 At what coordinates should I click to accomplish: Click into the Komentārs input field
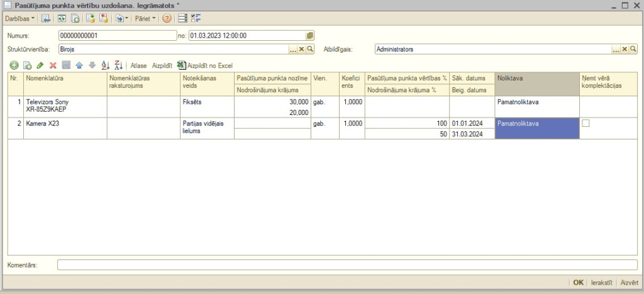[347, 265]
